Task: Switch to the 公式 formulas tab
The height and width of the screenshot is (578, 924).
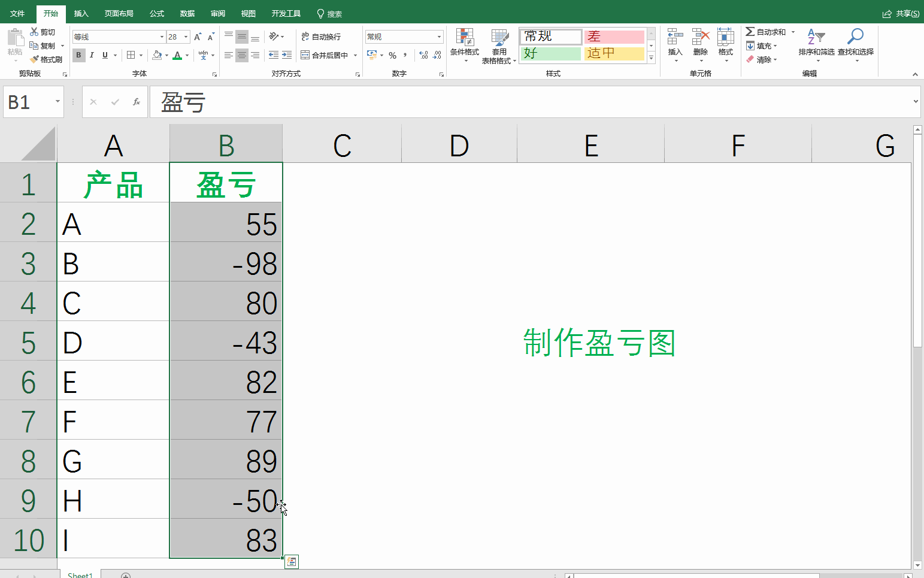Action: click(x=157, y=13)
